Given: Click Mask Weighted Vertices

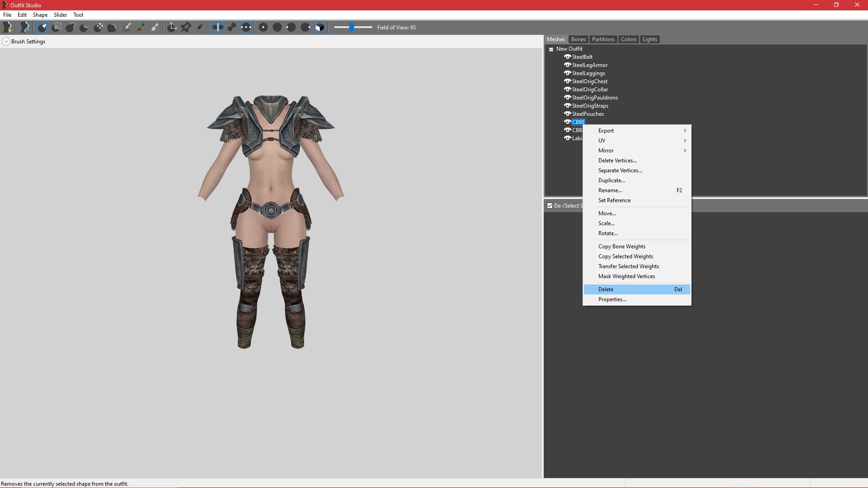Looking at the screenshot, I should point(637,276).
